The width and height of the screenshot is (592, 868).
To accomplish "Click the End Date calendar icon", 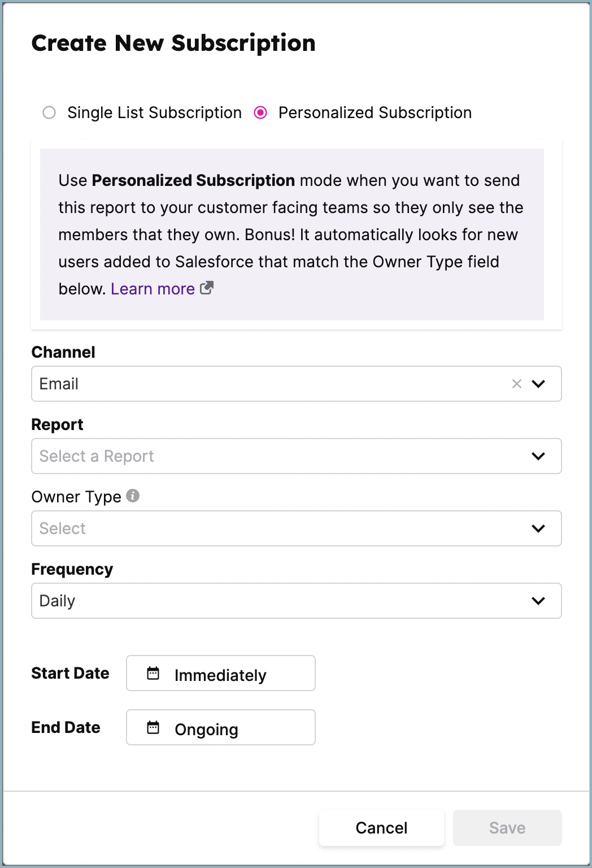I will 153,727.
